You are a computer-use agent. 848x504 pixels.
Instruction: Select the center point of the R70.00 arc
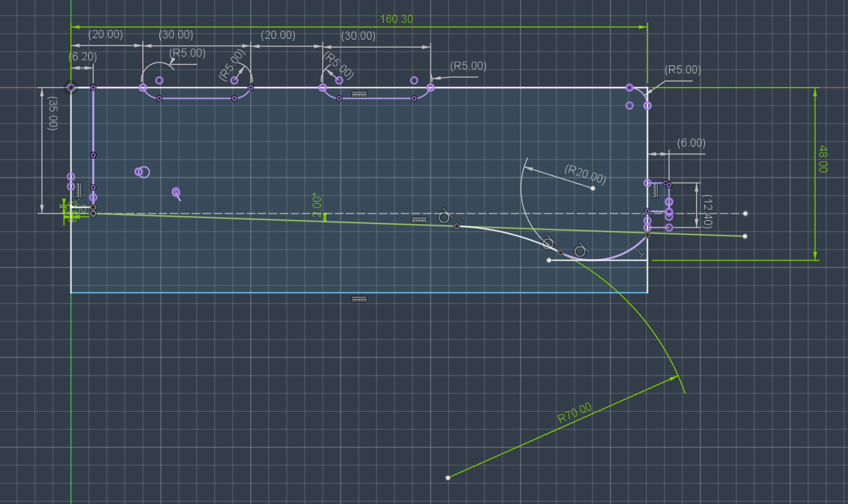(x=447, y=478)
